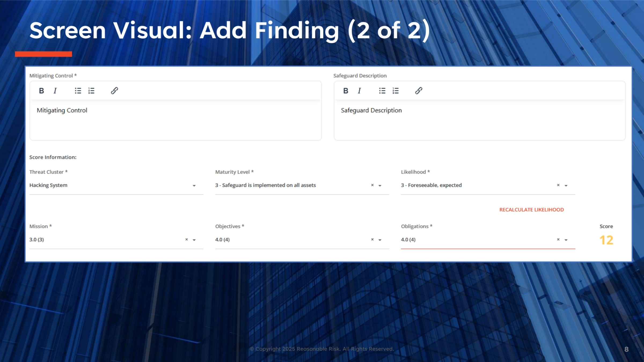Image resolution: width=644 pixels, height=362 pixels.
Task: Click the Mission value 3.0 (3)
Action: point(36,239)
